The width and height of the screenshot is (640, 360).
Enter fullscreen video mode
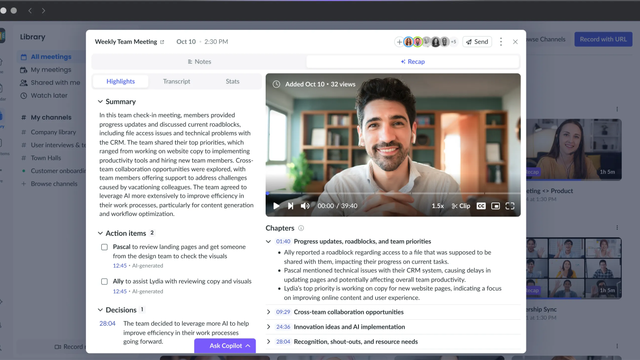pos(510,206)
